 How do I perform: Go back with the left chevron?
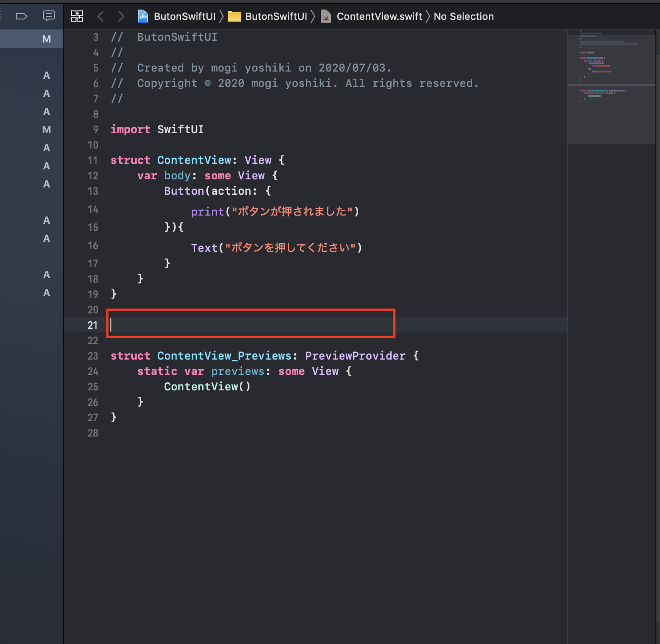pyautogui.click(x=100, y=16)
